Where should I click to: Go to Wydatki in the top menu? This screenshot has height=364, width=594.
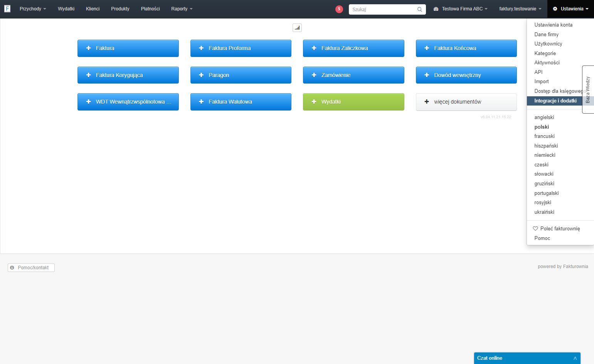pos(66,9)
